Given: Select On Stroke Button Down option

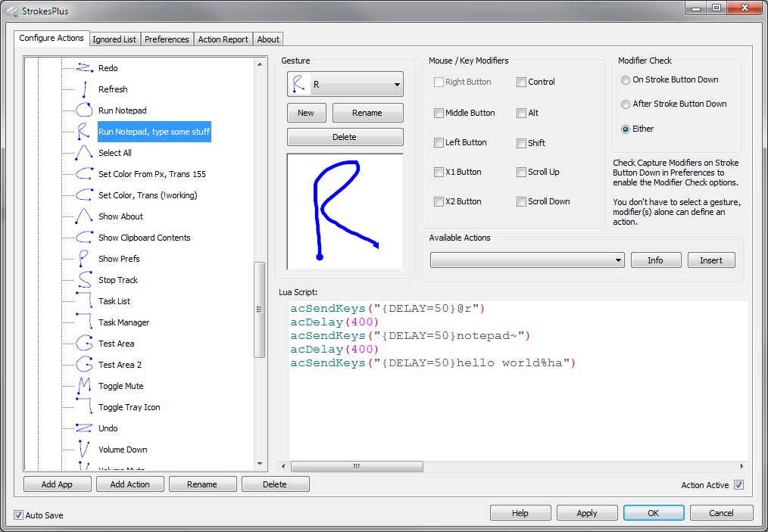Looking at the screenshot, I should point(626,79).
